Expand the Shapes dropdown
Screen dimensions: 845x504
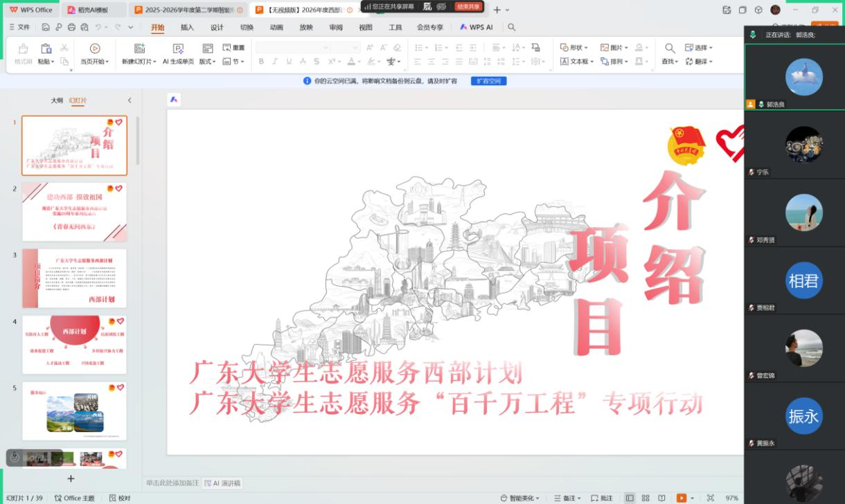point(574,48)
